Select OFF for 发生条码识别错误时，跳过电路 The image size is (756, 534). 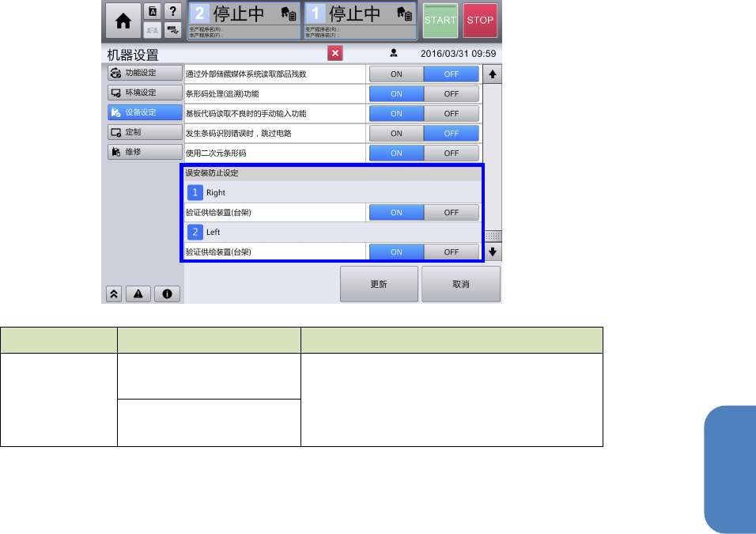coord(452,134)
